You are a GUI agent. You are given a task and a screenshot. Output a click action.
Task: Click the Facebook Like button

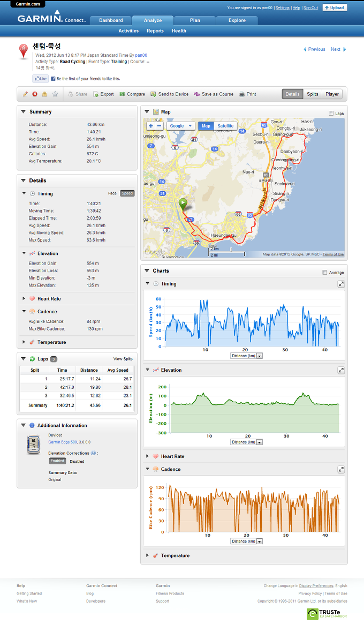[x=40, y=79]
